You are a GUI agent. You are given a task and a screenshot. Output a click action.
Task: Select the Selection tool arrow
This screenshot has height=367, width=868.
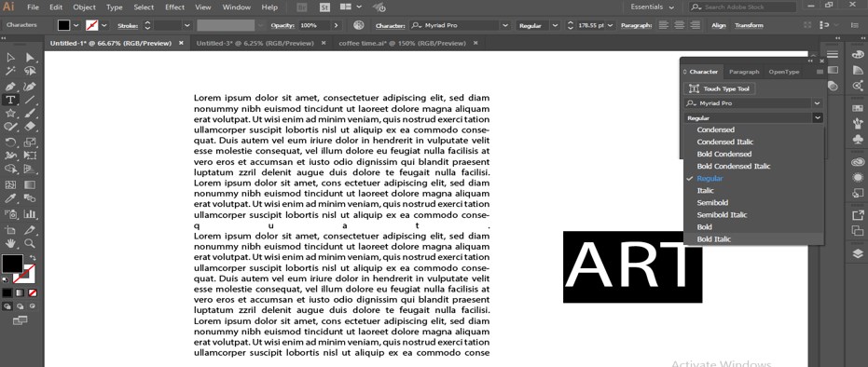[x=10, y=58]
